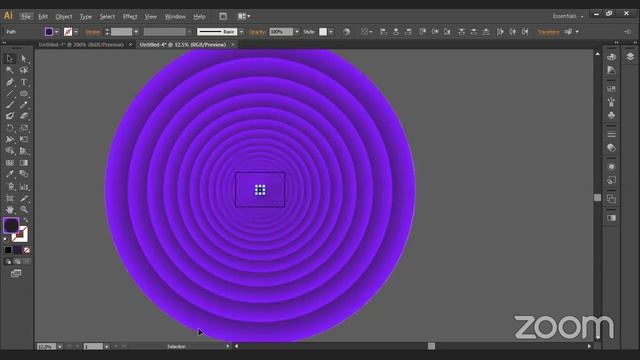This screenshot has width=640, height=360.
Task: Click the Transform panel link
Action: pyautogui.click(x=548, y=32)
